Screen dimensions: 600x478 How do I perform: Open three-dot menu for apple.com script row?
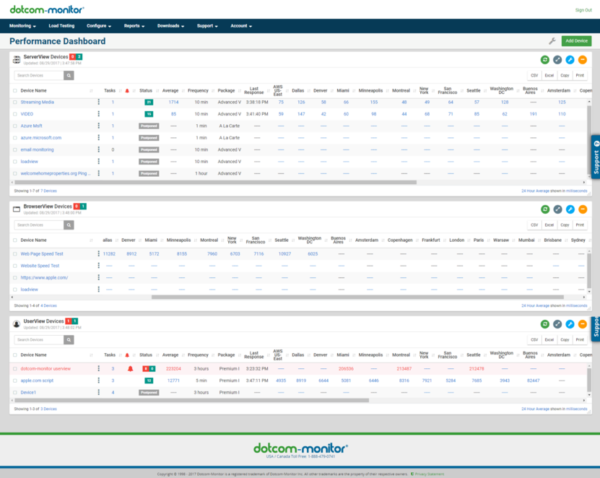[98, 381]
